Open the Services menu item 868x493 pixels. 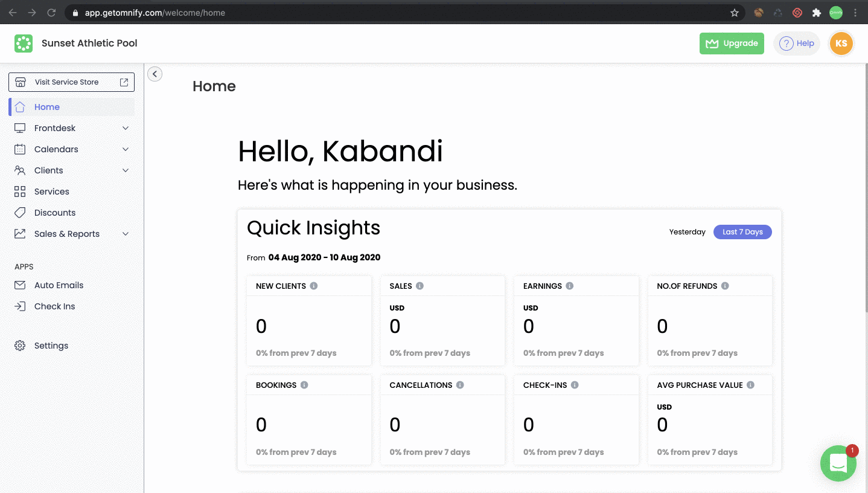coord(72,192)
